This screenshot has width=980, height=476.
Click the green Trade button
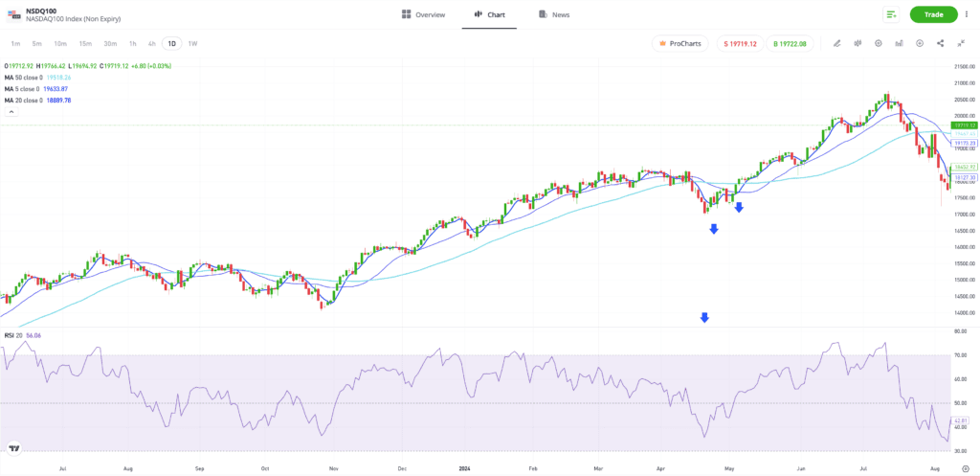coord(934,14)
